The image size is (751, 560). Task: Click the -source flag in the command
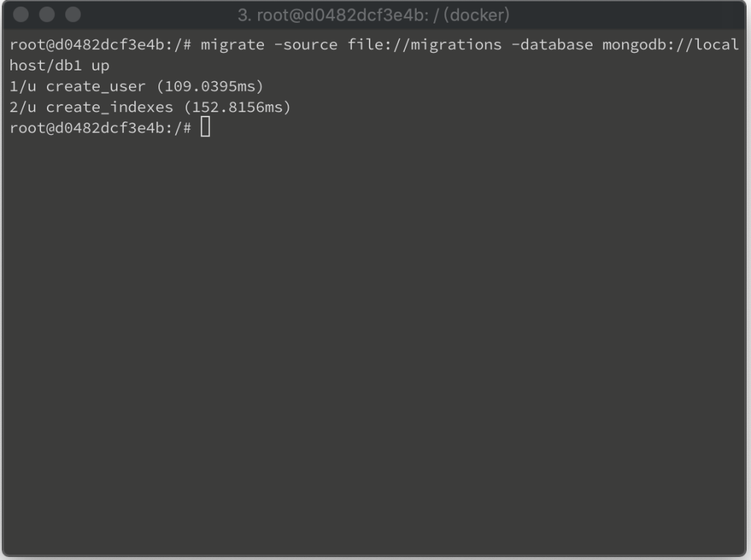pyautogui.click(x=306, y=45)
